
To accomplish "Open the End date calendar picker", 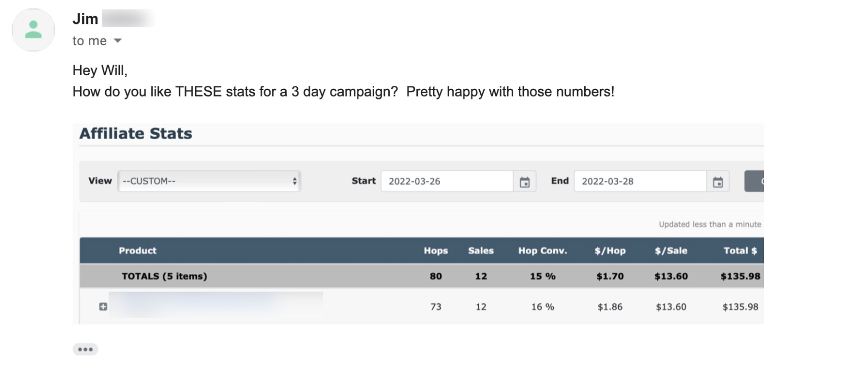I will (717, 182).
